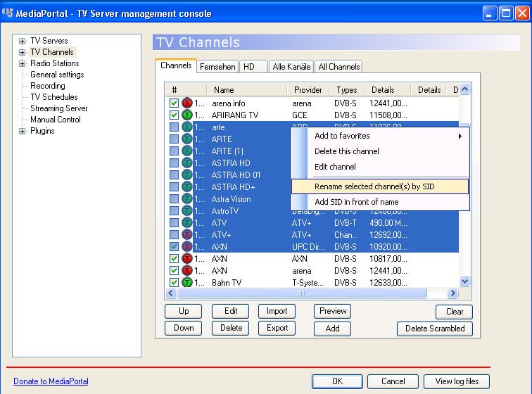This screenshot has height=394, width=532.
Task: Open TV Schedules in the tree
Action: (x=54, y=97)
